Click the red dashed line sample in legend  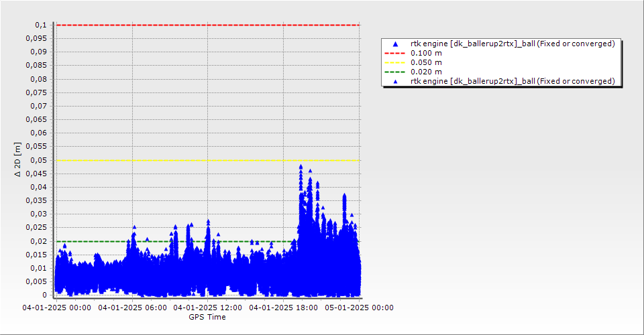(395, 53)
